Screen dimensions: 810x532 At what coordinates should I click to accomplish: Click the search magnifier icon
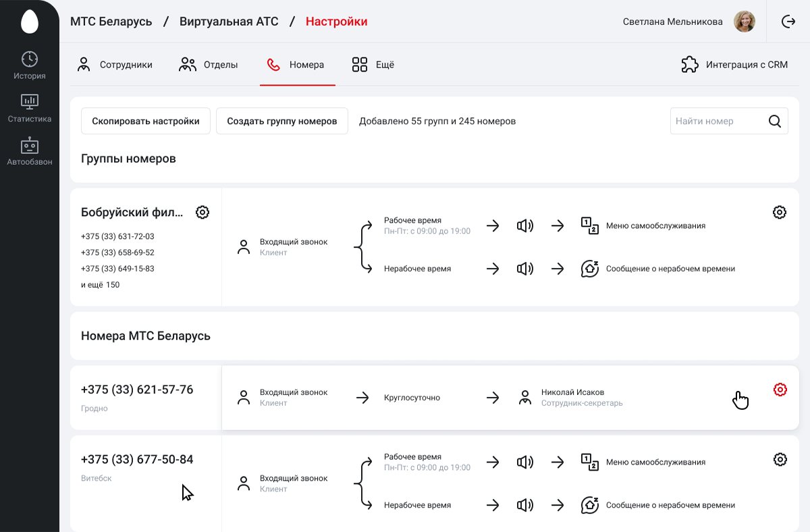[x=775, y=122]
